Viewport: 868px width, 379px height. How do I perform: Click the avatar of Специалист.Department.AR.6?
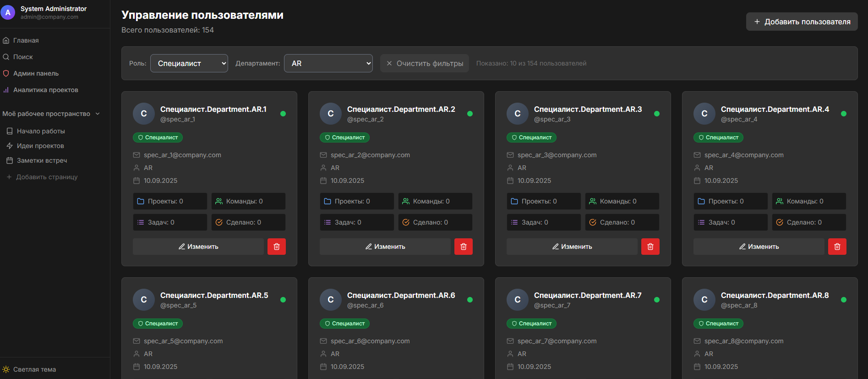pyautogui.click(x=331, y=300)
